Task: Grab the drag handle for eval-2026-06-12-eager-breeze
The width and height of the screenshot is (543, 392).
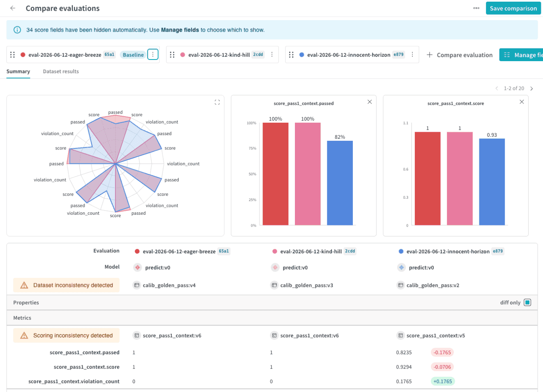Action: tap(12, 55)
